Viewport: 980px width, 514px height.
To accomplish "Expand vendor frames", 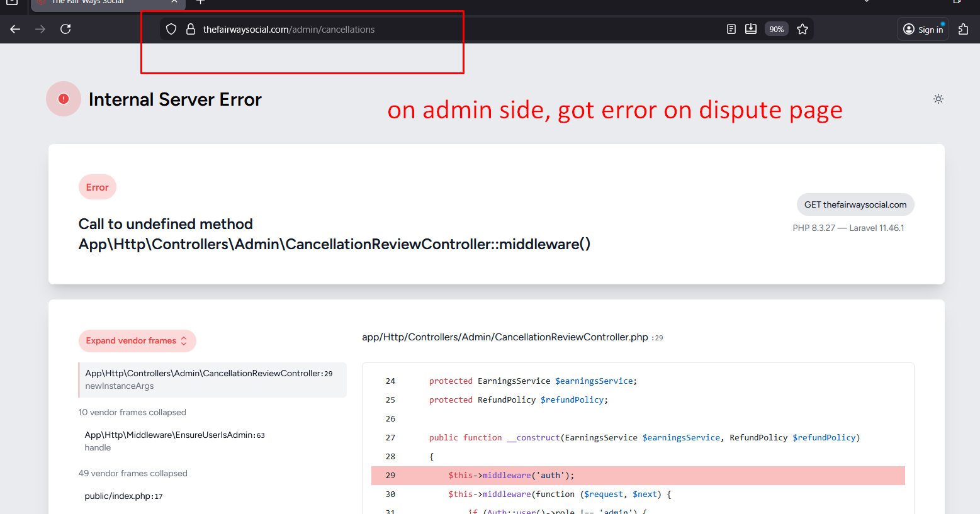I will tap(137, 341).
